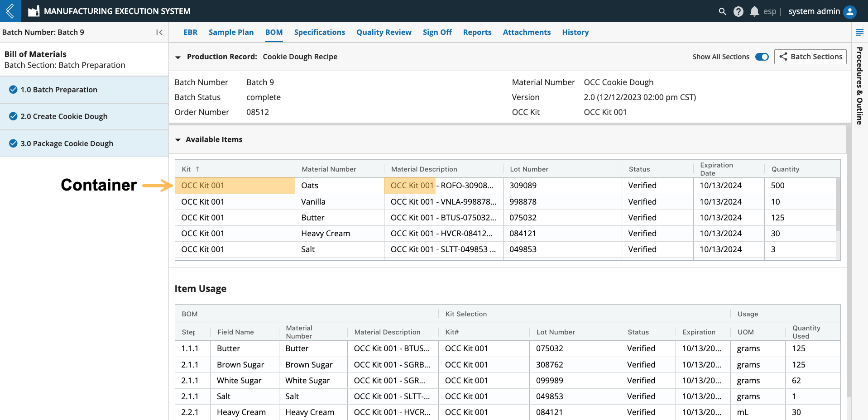Image resolution: width=868 pixels, height=420 pixels.
Task: Click White Sugar field name cell
Action: 245,381
